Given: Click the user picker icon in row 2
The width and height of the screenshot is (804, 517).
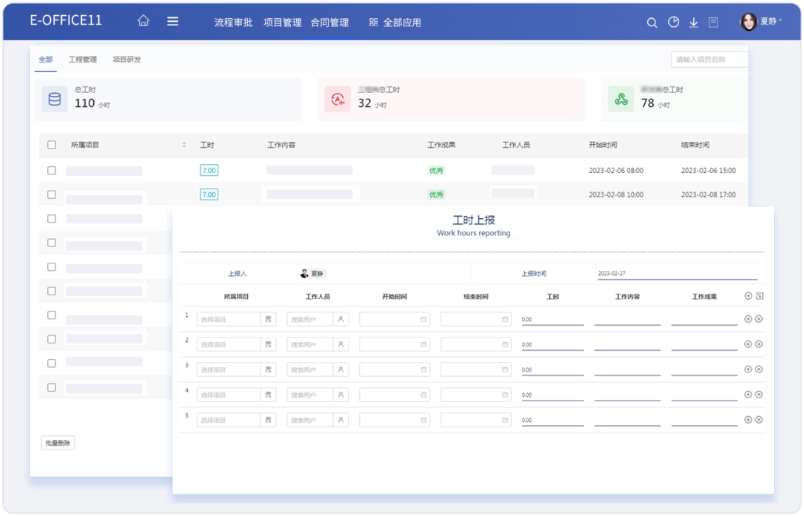Looking at the screenshot, I should click(x=341, y=344).
